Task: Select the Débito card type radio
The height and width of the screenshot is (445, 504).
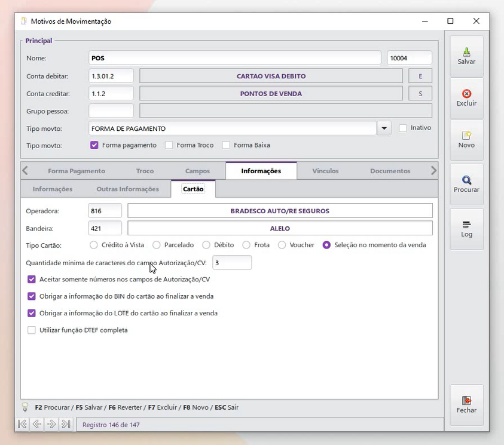Action: click(206, 245)
